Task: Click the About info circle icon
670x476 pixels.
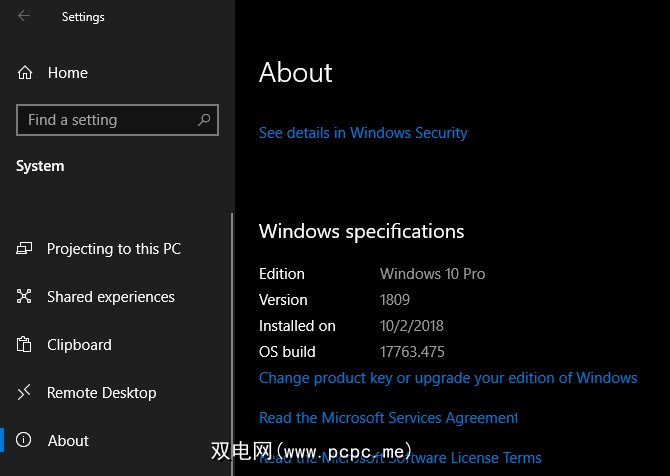Action: [x=26, y=441]
